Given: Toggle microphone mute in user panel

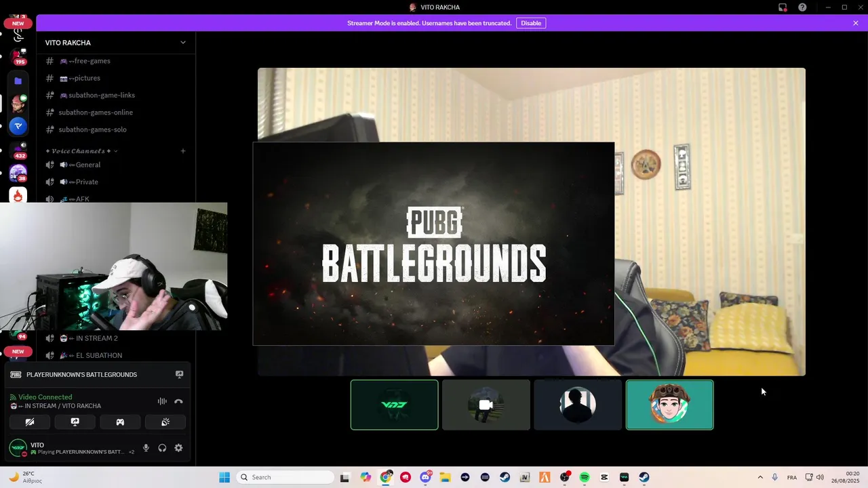Looking at the screenshot, I should (x=146, y=448).
